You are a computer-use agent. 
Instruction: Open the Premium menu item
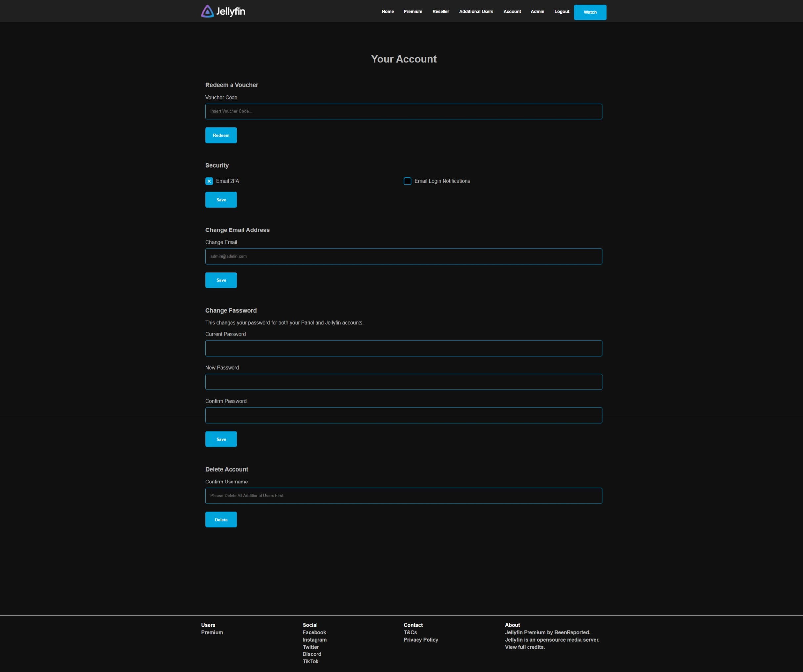pos(413,12)
